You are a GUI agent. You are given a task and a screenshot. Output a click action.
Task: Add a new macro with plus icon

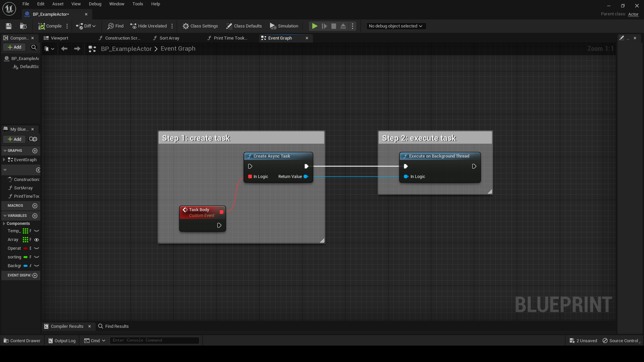[35, 206]
